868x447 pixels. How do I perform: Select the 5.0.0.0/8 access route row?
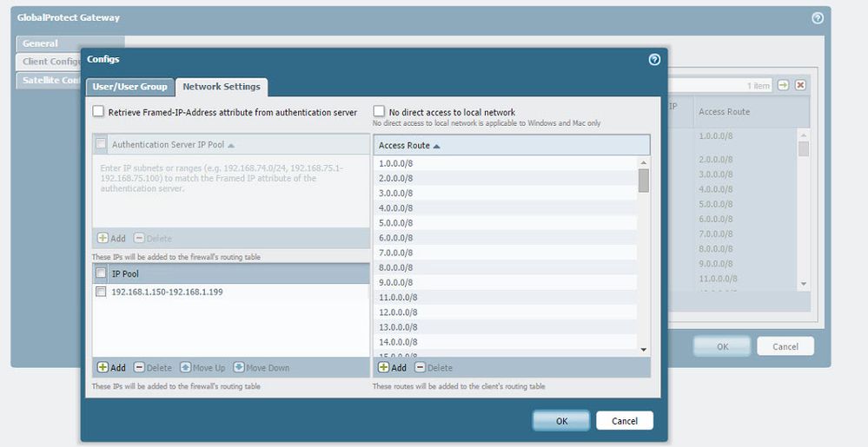click(x=506, y=224)
